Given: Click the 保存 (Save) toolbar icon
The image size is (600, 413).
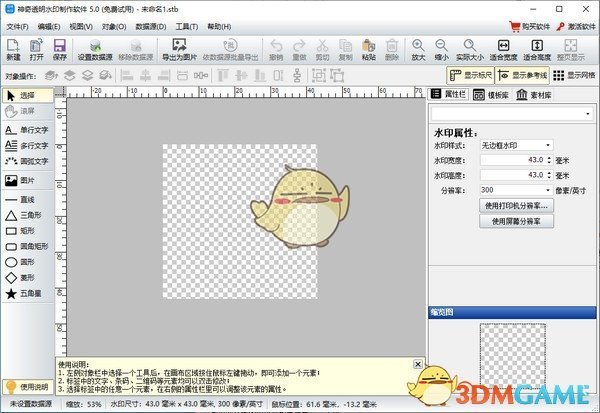Looking at the screenshot, I should click(60, 50).
